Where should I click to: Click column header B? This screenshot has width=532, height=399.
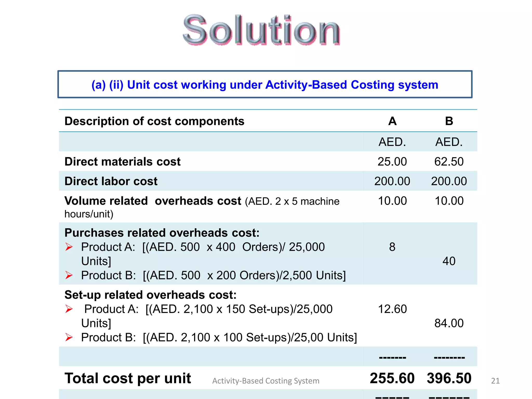click(x=449, y=121)
